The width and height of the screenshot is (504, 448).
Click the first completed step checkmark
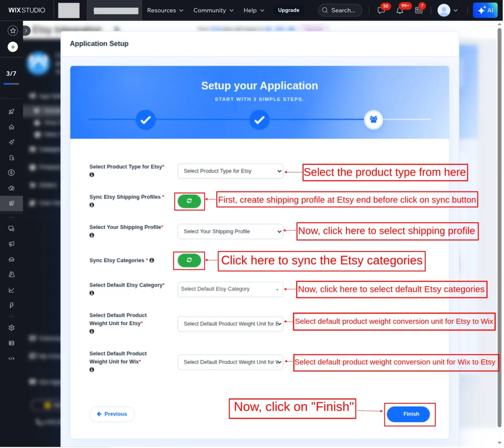coord(146,119)
